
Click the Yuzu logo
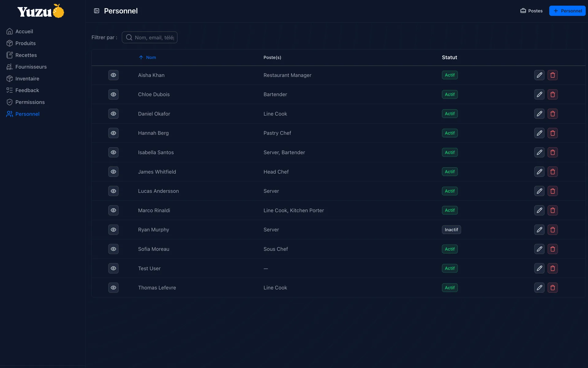[41, 11]
